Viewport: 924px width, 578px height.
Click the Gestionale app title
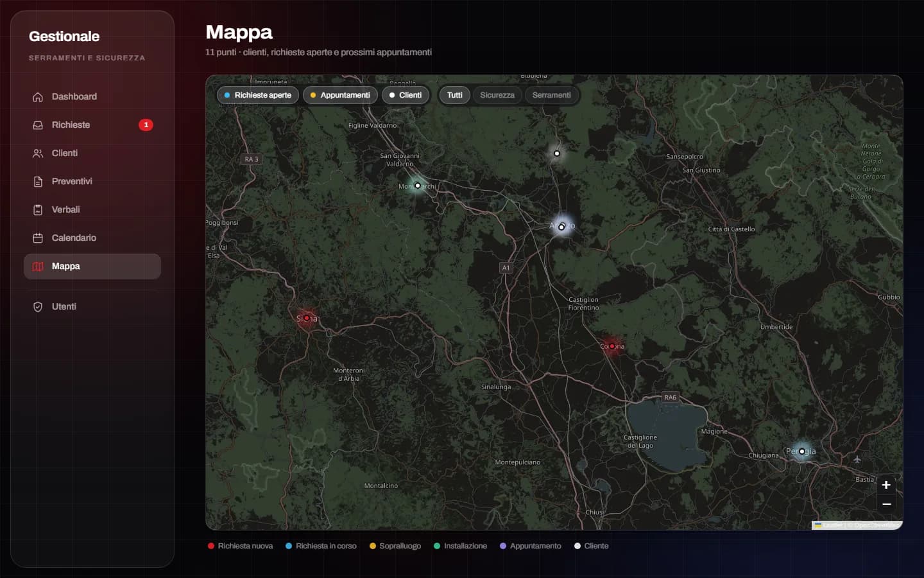(x=64, y=37)
